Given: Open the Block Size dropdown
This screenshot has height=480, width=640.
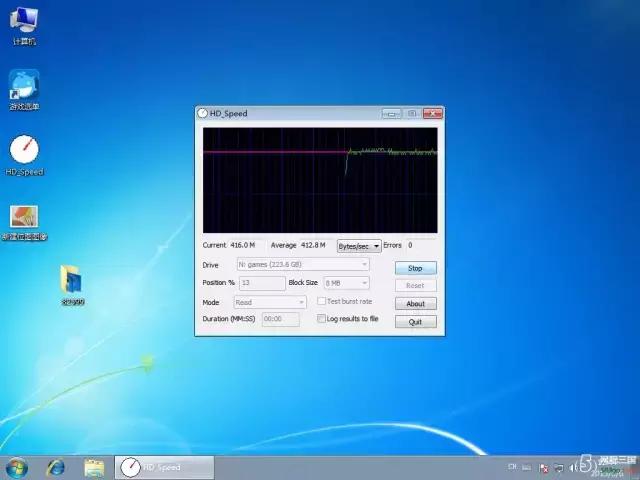Looking at the screenshot, I should (x=346, y=283).
